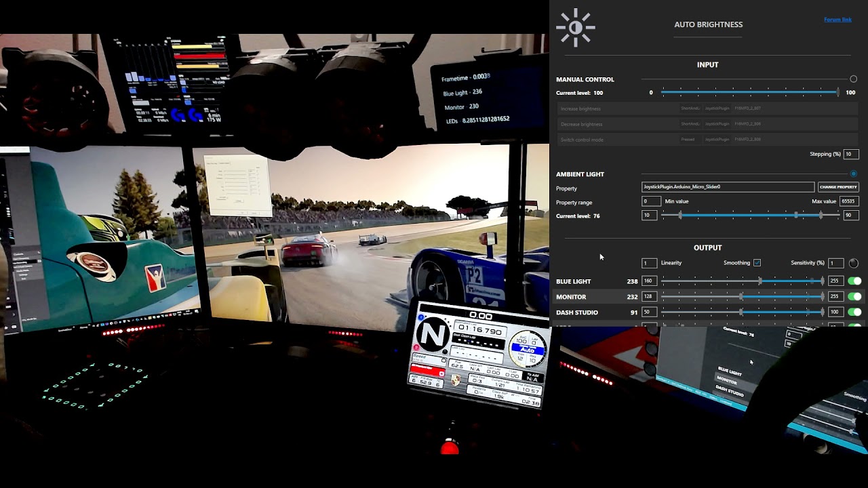Viewport: 868px width, 488px height.
Task: Click the Linearity input field
Action: 649,263
